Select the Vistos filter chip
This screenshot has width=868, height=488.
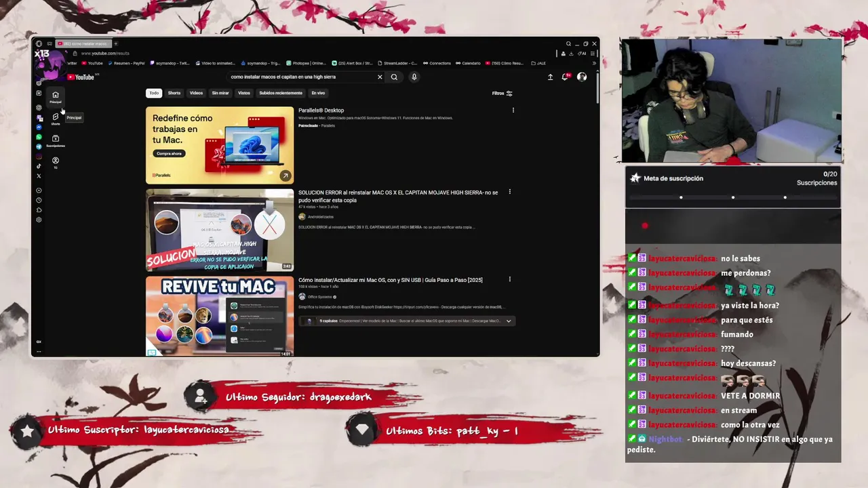coord(244,93)
